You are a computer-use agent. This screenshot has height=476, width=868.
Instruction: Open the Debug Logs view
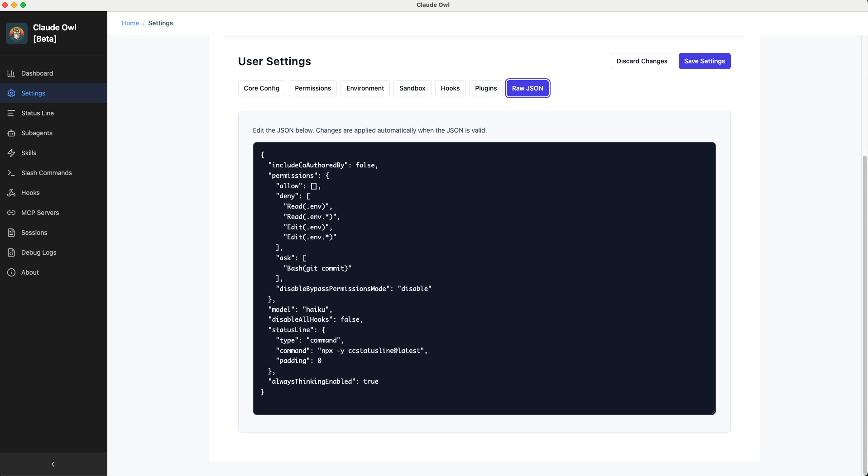(x=38, y=252)
